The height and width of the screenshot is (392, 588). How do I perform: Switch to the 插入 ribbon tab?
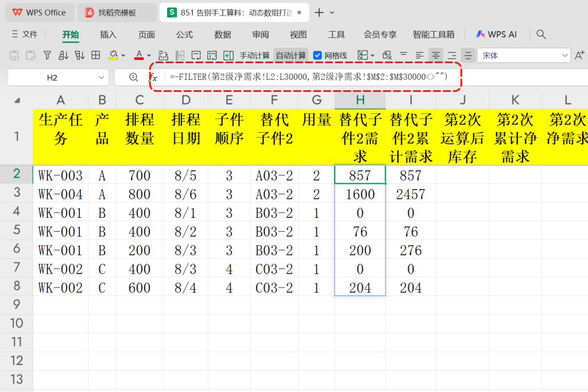(109, 34)
